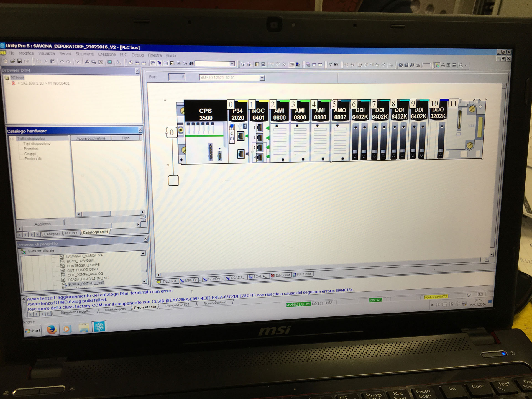Select Fornitori in hardware catalog tree
The image size is (532, 399).
[31, 149]
